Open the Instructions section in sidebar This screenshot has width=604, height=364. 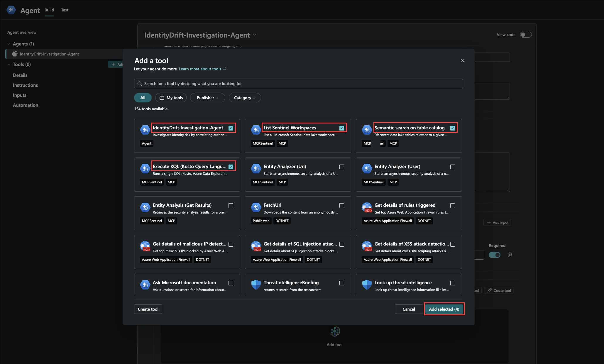point(25,85)
